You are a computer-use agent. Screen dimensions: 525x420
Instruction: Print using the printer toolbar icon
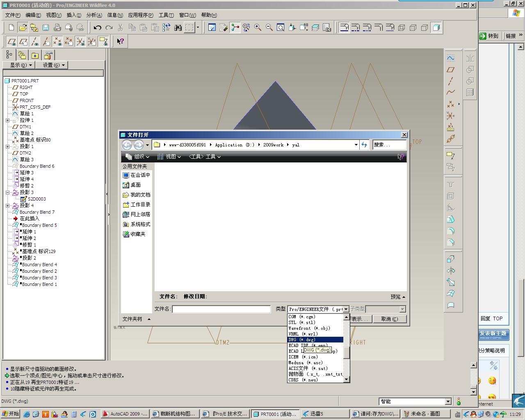pos(57,27)
